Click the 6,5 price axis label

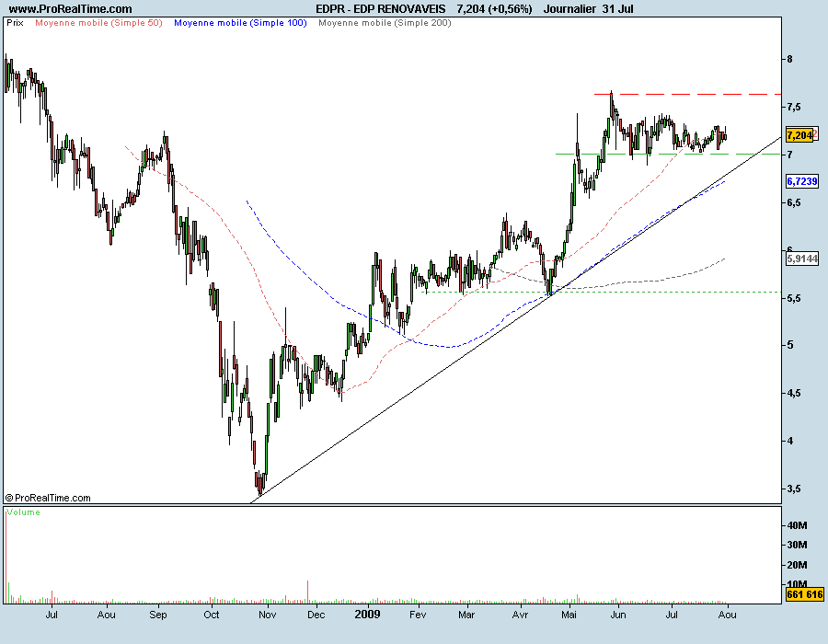[x=794, y=203]
